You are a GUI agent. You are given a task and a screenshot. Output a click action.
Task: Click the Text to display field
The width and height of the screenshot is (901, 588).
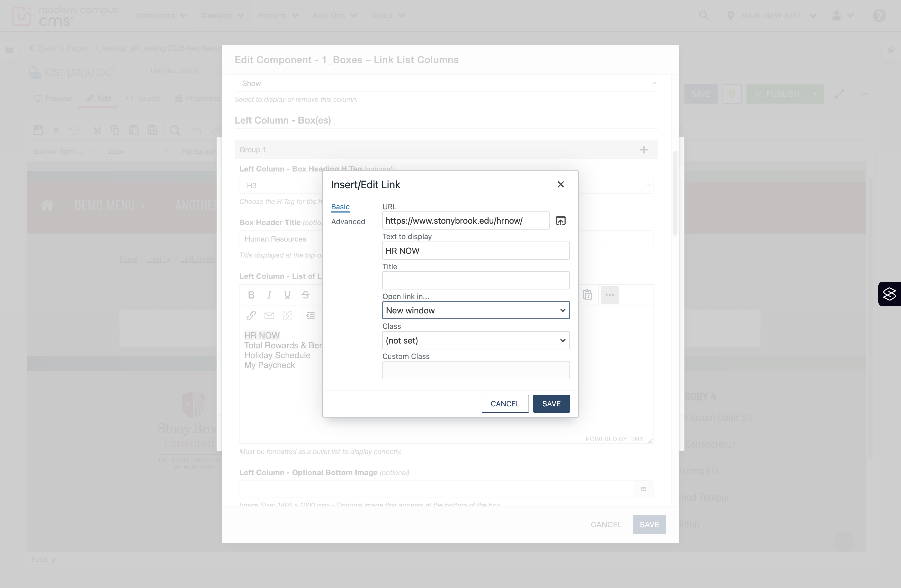coord(476,251)
